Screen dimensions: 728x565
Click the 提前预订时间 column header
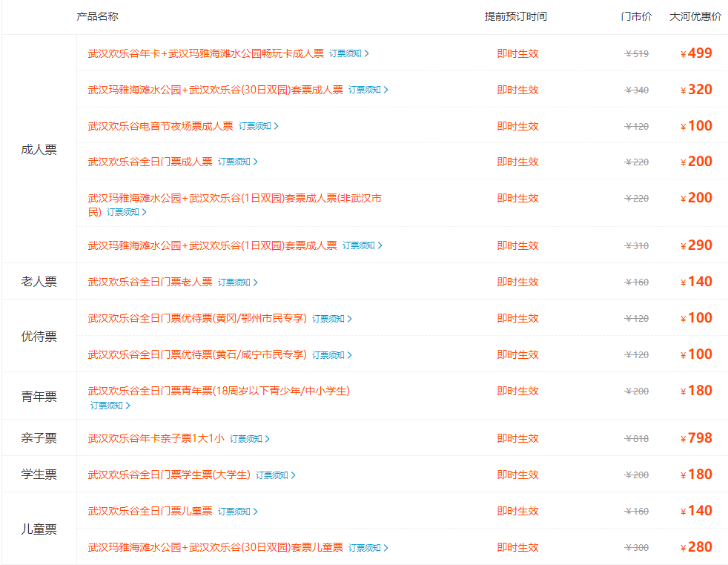tap(516, 16)
